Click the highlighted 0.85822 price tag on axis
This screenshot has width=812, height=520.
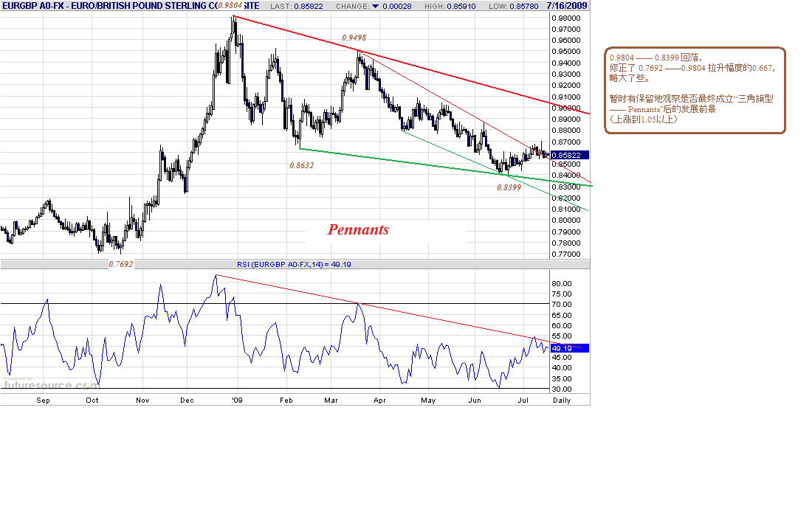(x=569, y=155)
